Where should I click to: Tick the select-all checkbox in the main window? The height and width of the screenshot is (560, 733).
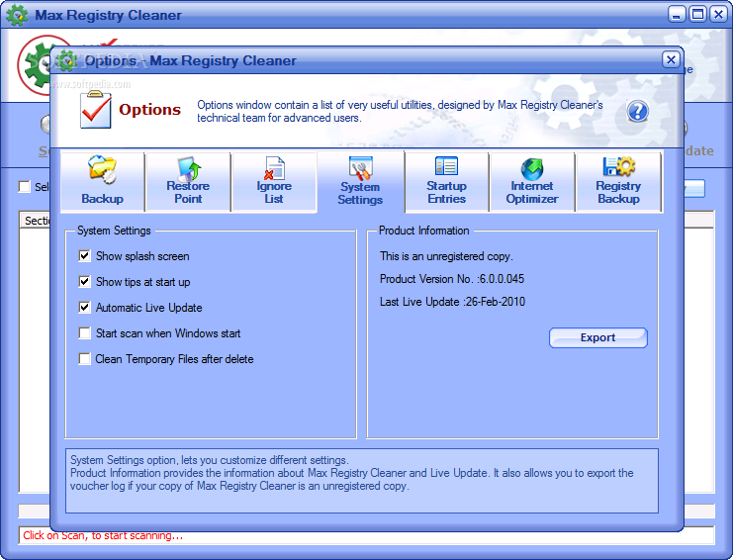click(25, 187)
